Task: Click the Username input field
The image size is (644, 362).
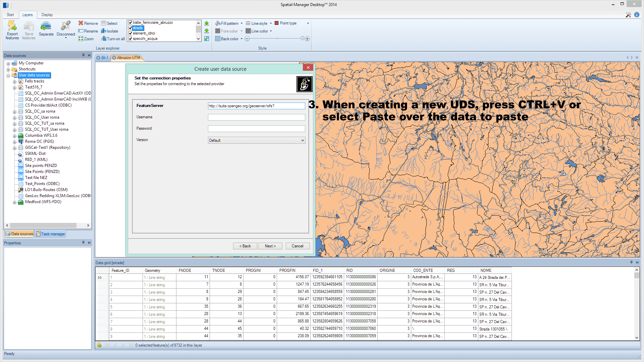Action: point(256,117)
